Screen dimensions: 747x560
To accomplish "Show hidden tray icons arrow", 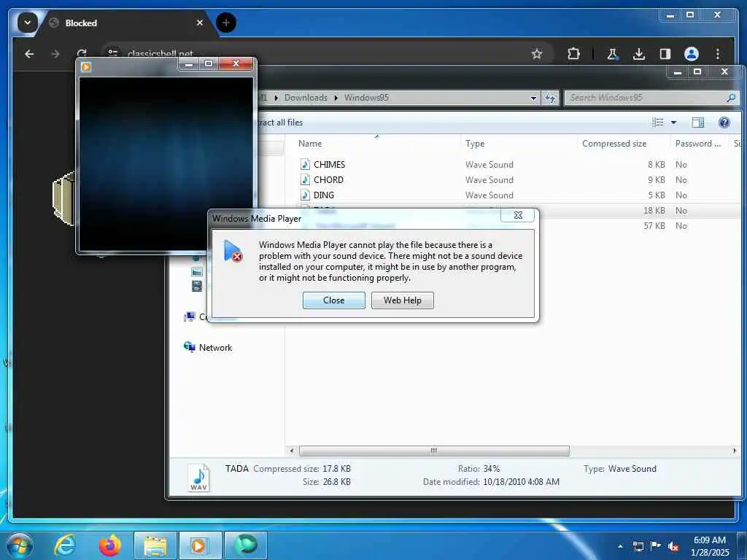I will point(620,546).
